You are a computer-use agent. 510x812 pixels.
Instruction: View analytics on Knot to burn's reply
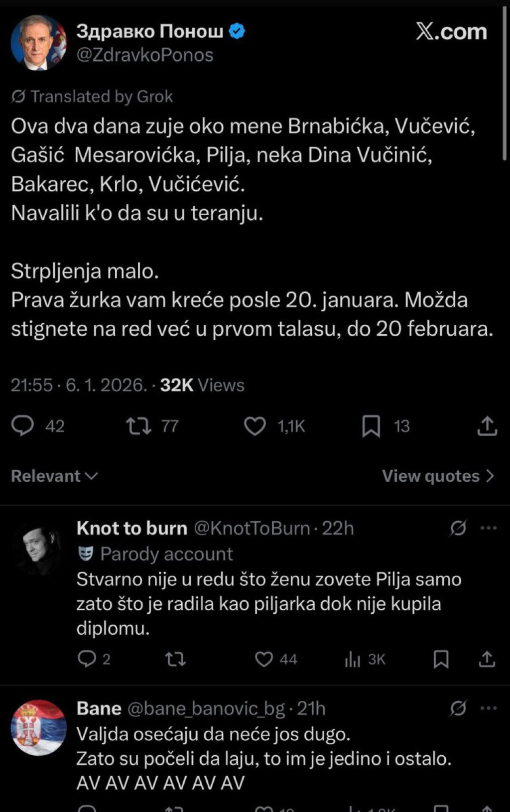coord(353,659)
